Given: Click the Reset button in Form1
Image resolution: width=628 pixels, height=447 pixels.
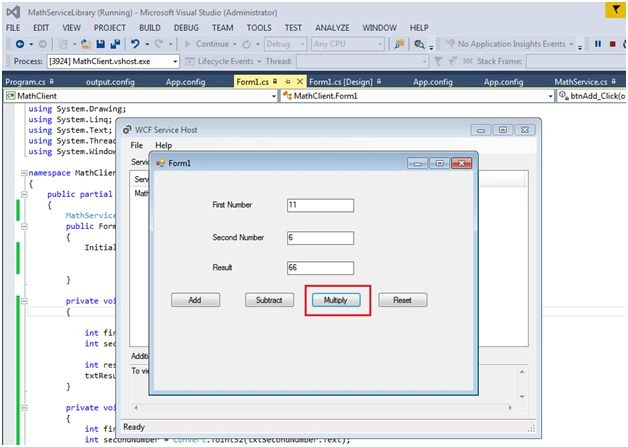Looking at the screenshot, I should (x=403, y=300).
